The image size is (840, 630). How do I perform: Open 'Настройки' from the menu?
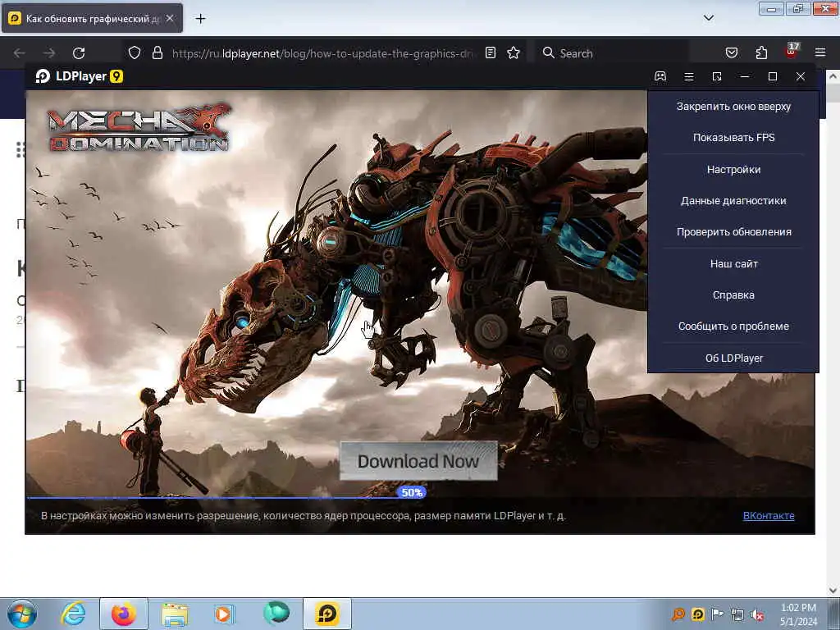pyautogui.click(x=733, y=169)
